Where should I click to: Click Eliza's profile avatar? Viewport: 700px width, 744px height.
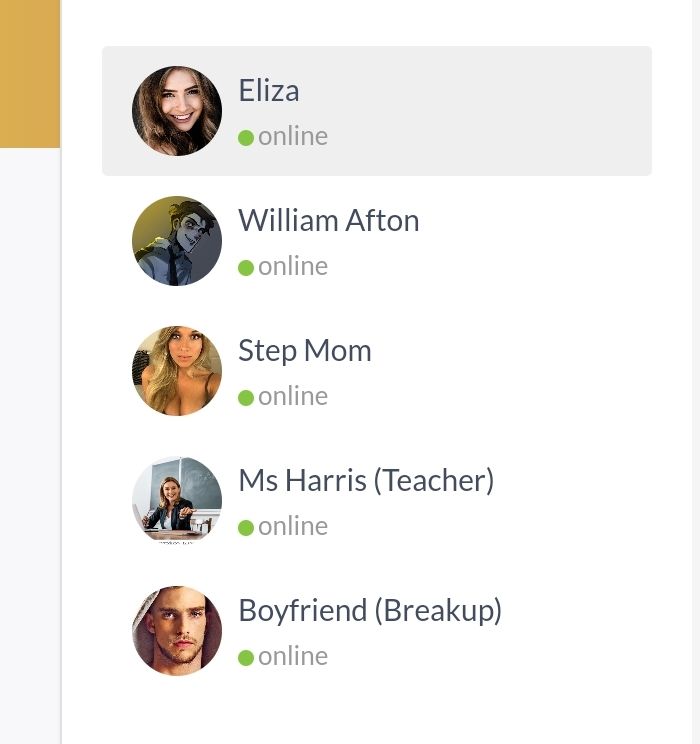[x=177, y=111]
